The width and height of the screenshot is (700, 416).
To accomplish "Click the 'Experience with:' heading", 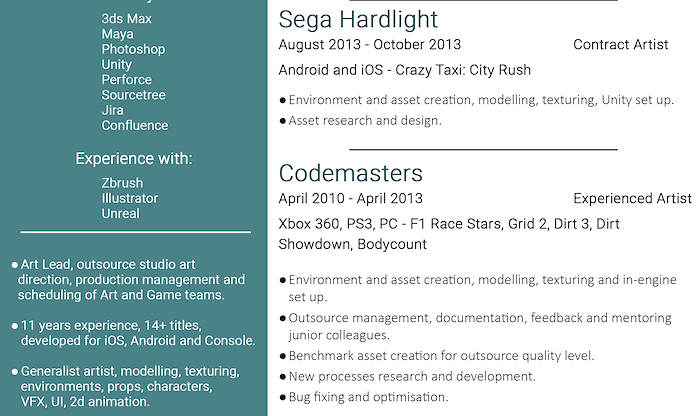I will [134, 159].
